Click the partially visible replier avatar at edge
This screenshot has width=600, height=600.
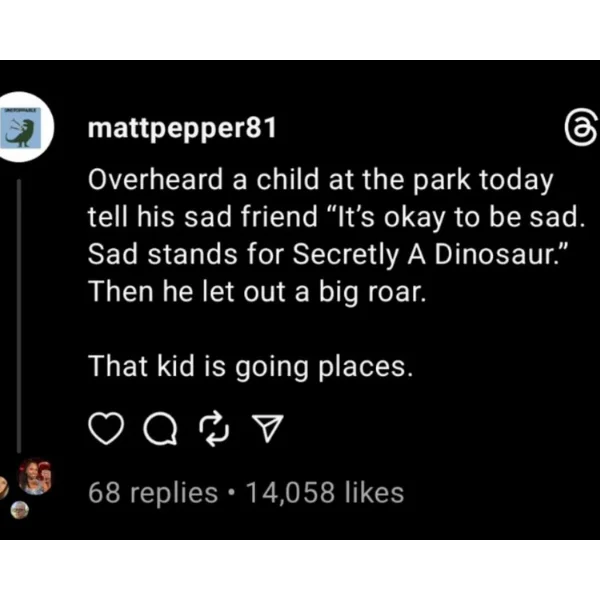coord(3,488)
